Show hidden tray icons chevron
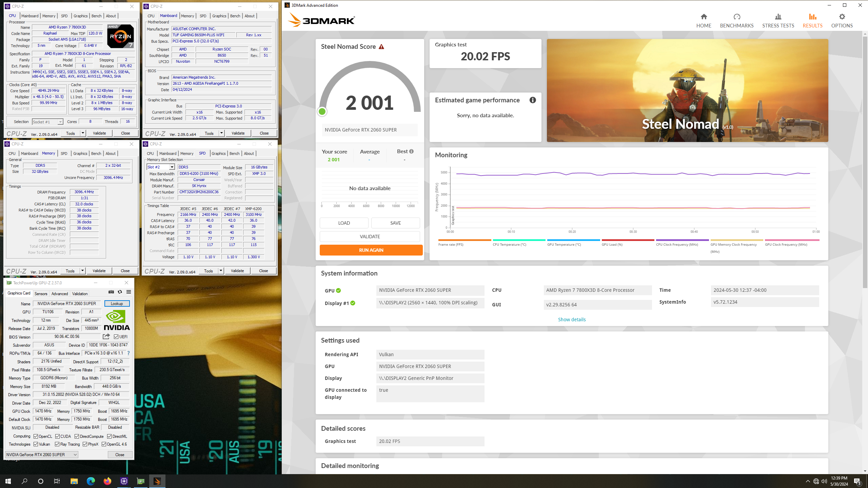 click(808, 481)
